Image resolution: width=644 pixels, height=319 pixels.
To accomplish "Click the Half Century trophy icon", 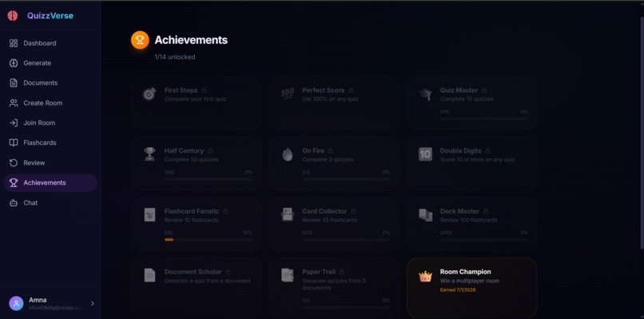I will point(149,154).
